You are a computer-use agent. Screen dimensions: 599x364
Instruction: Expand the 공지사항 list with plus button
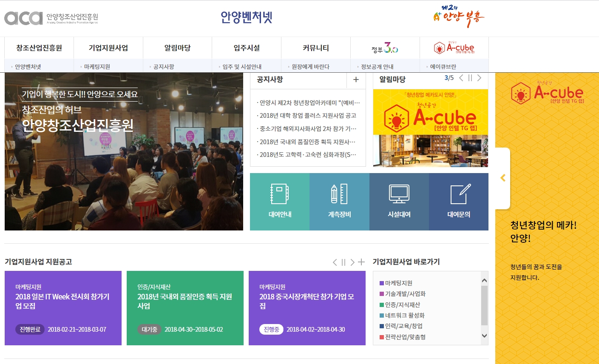[x=356, y=80]
